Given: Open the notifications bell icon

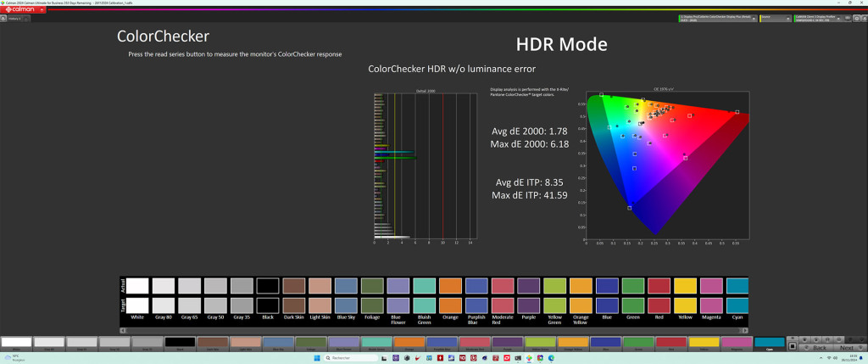Looking at the screenshot, I should [862, 358].
